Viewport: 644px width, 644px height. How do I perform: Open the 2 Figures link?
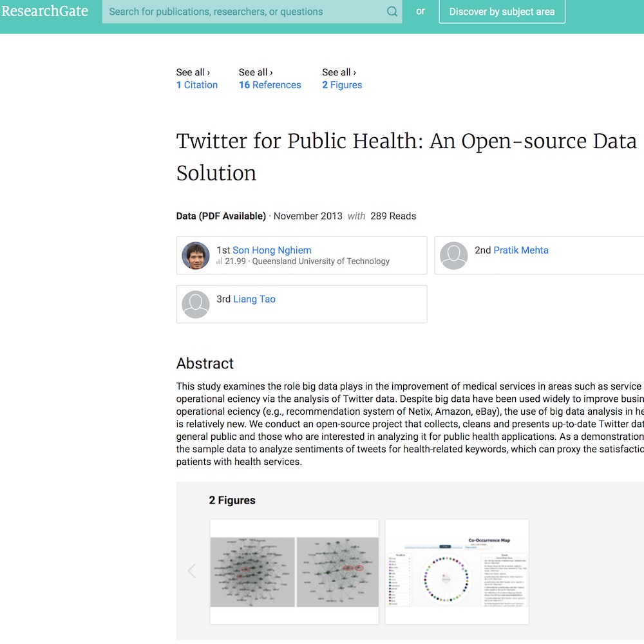[x=342, y=85]
